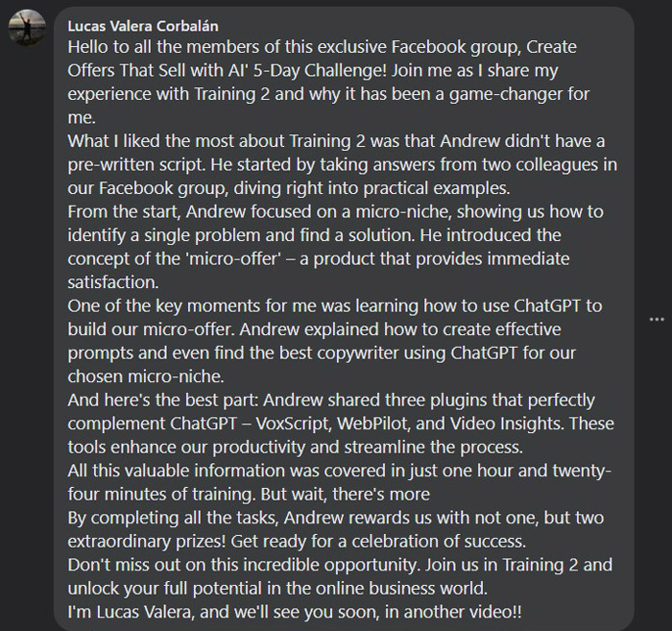Open the comment options three-dot menu

tap(657, 319)
